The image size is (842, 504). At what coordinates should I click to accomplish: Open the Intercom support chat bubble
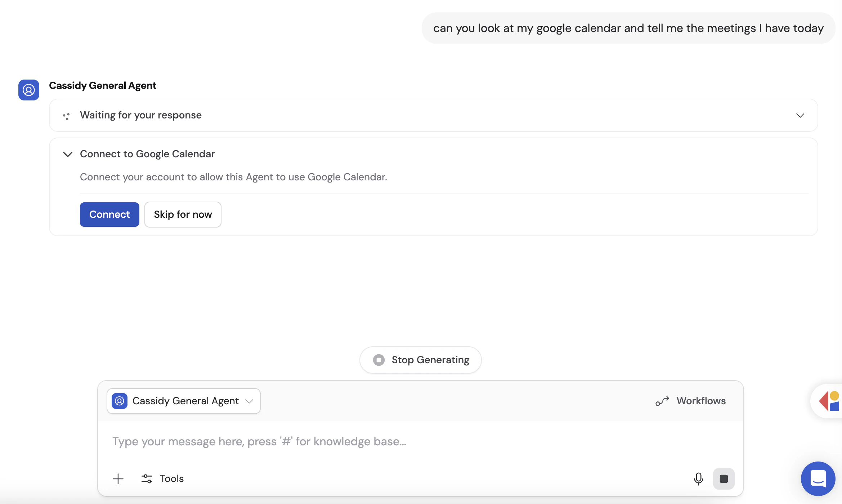click(818, 479)
